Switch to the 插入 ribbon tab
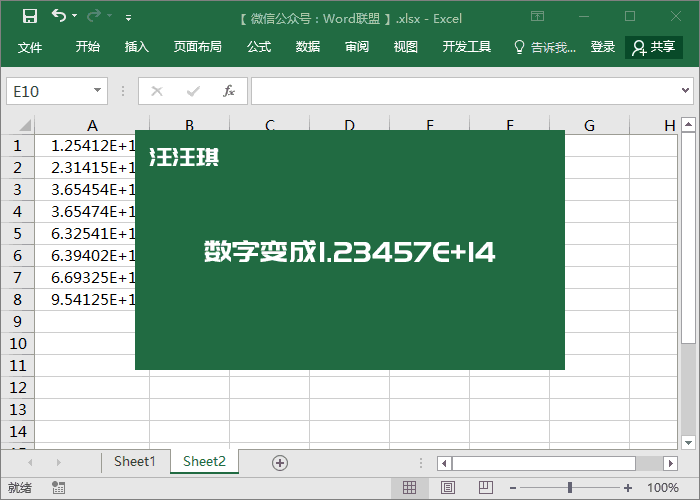 point(137,46)
